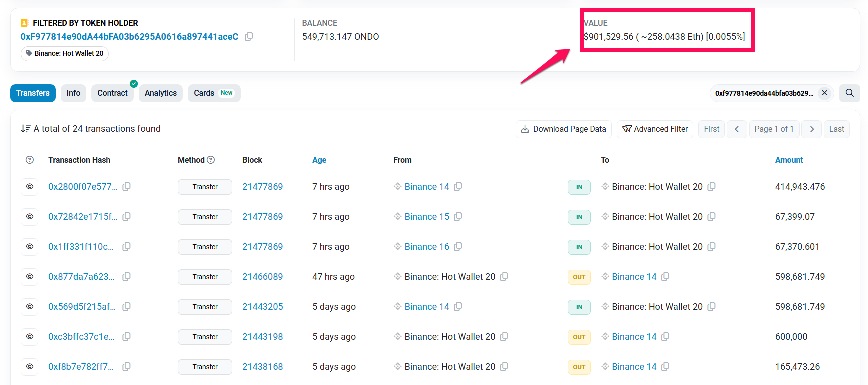Go to next page with right chevron

812,129
